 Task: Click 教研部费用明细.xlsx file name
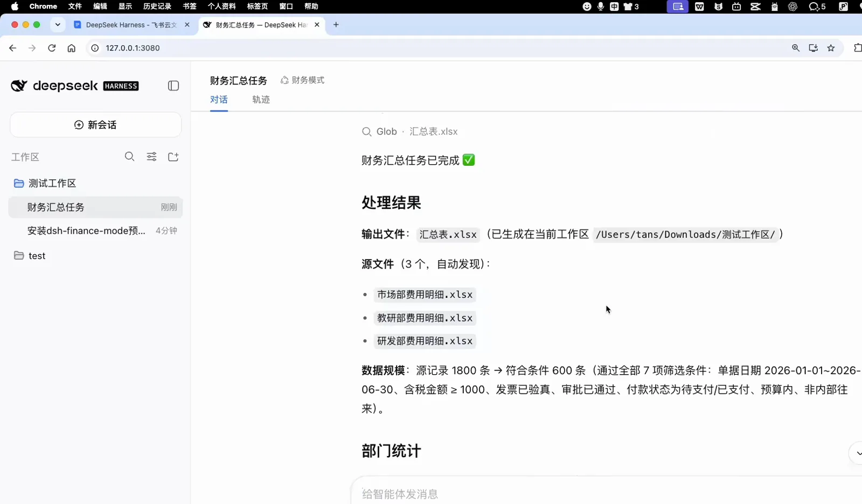pos(425,318)
